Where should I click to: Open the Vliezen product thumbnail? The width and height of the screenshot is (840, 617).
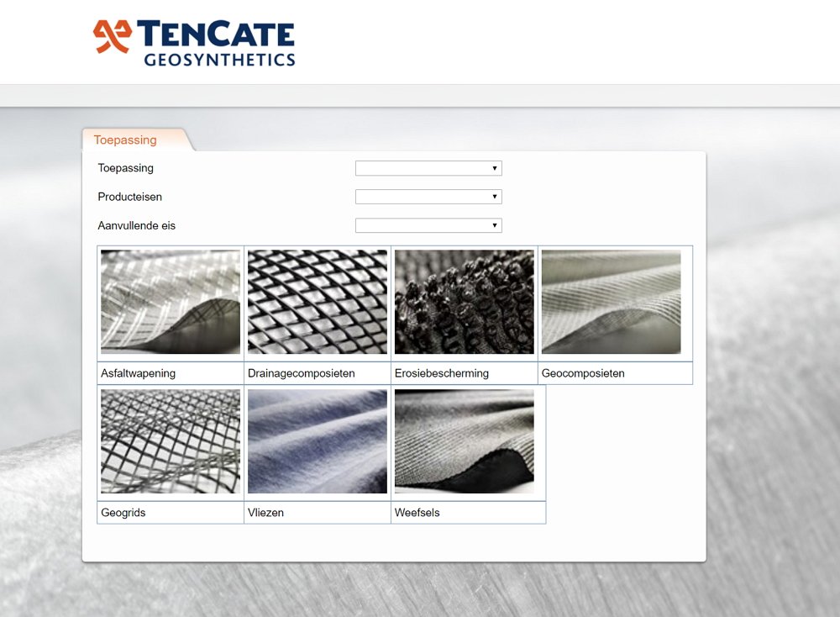(x=318, y=440)
